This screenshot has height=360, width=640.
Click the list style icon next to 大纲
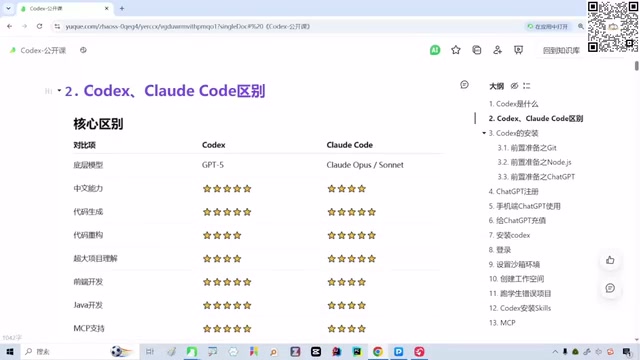(x=527, y=86)
